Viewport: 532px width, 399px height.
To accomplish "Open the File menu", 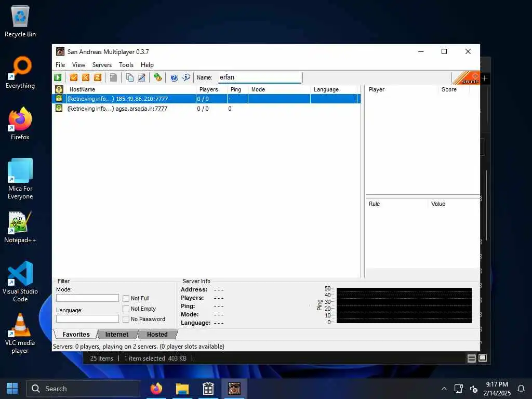I will pyautogui.click(x=60, y=65).
